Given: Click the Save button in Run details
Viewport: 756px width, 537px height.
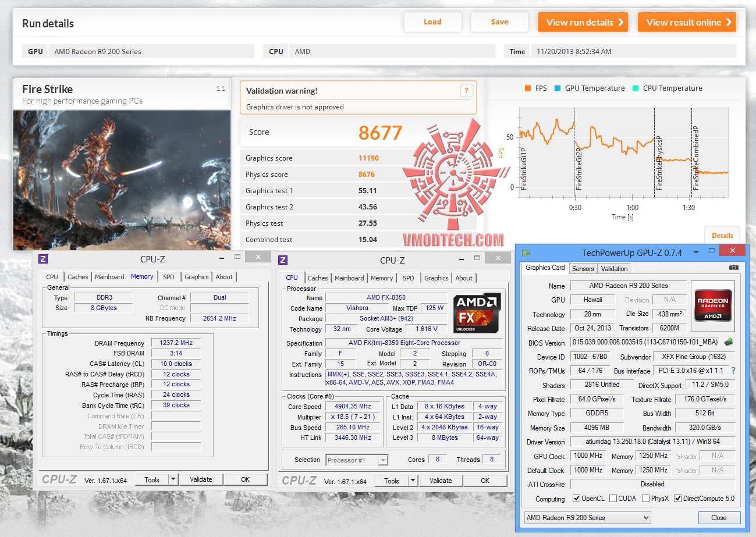Looking at the screenshot, I should [x=499, y=22].
